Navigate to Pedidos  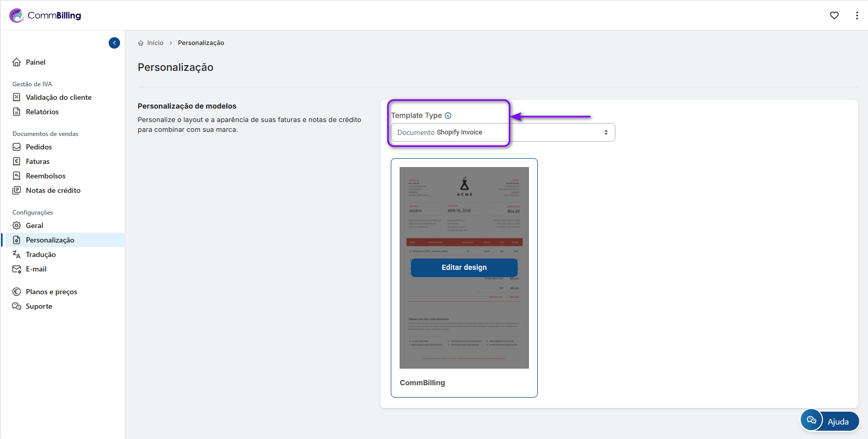(x=39, y=147)
